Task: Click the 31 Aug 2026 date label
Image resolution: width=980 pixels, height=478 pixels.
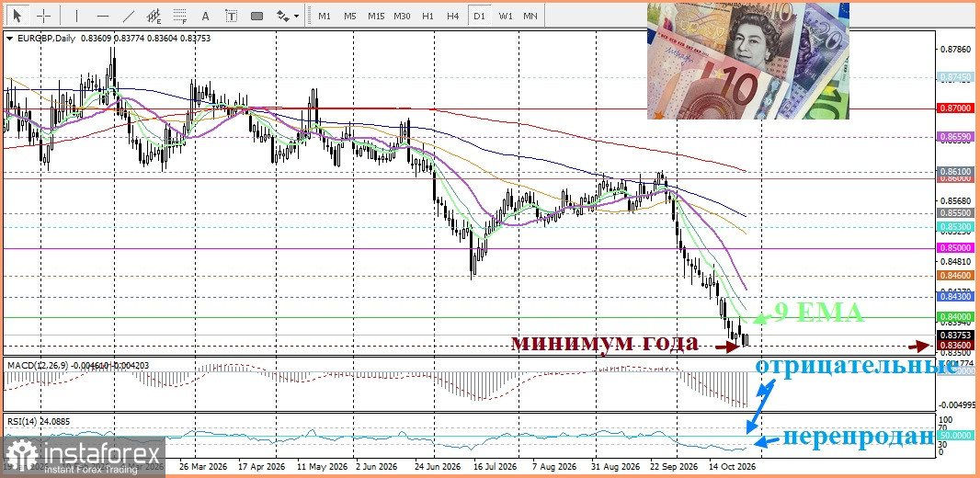Action: click(x=615, y=467)
